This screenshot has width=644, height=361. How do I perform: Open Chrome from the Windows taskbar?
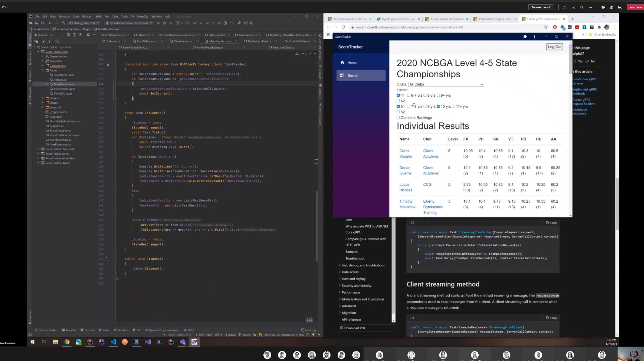(67, 342)
